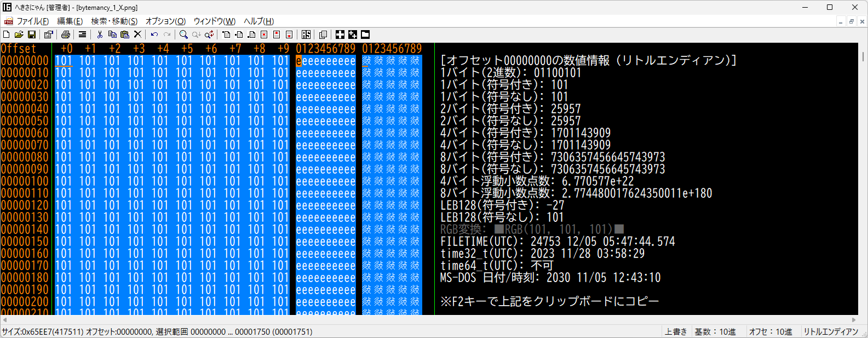Click the first red-dot bookmark icon
The width and height of the screenshot is (868, 338).
[264, 35]
